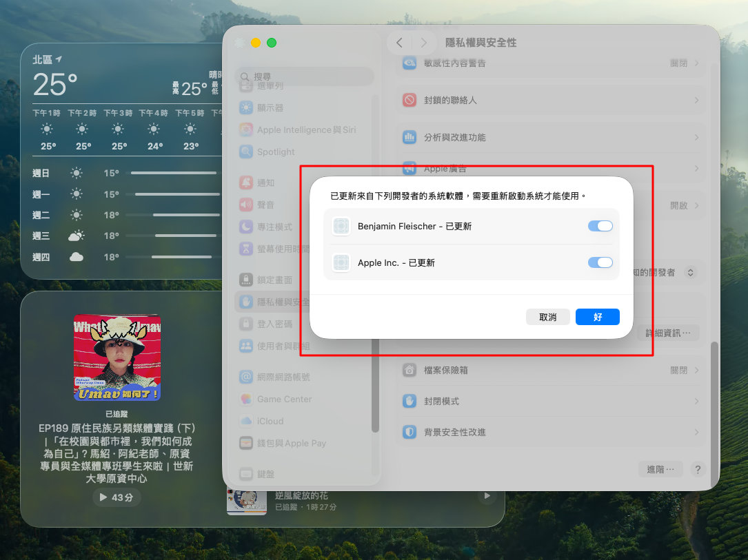Disable the Benjamin Fleischer software toggle

tap(599, 226)
